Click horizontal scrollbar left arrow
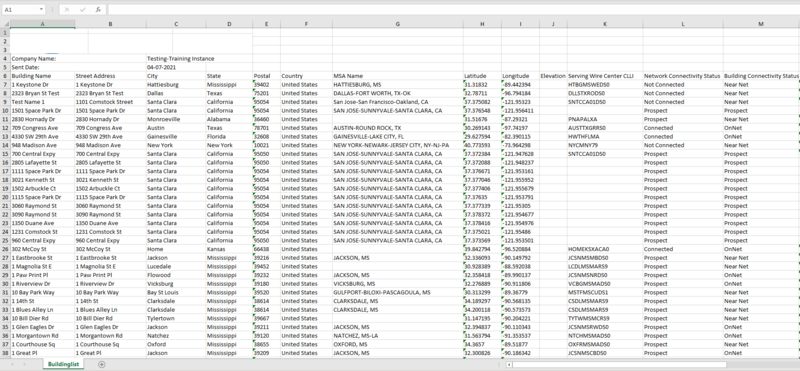Screen dimensions: 800x371 (509, 364)
